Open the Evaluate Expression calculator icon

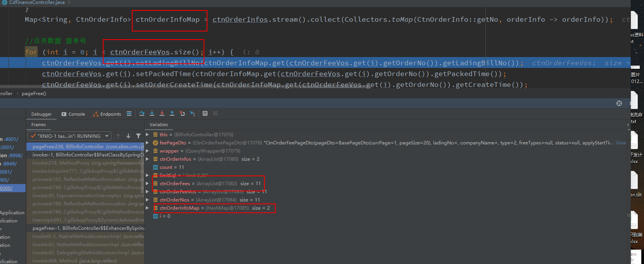click(205, 114)
